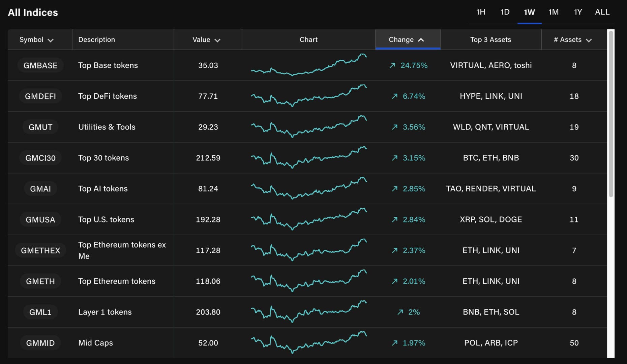
Task: Switch to the 1H timeframe tab
Action: [x=481, y=12]
